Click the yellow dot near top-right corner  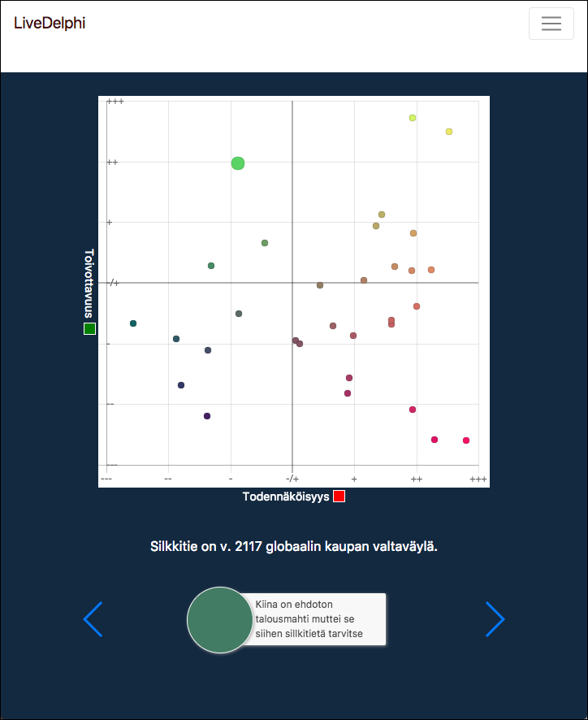(x=449, y=132)
